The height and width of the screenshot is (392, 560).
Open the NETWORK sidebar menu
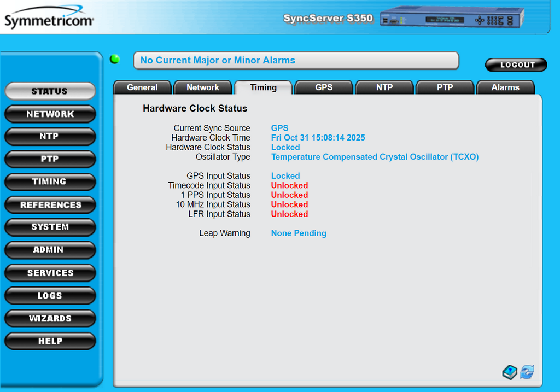(x=50, y=114)
